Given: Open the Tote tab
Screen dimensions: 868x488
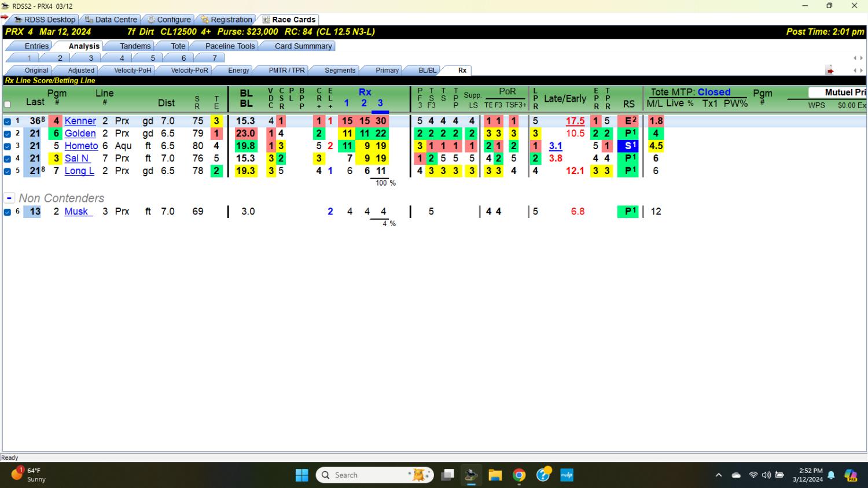Looking at the screenshot, I should pos(178,46).
